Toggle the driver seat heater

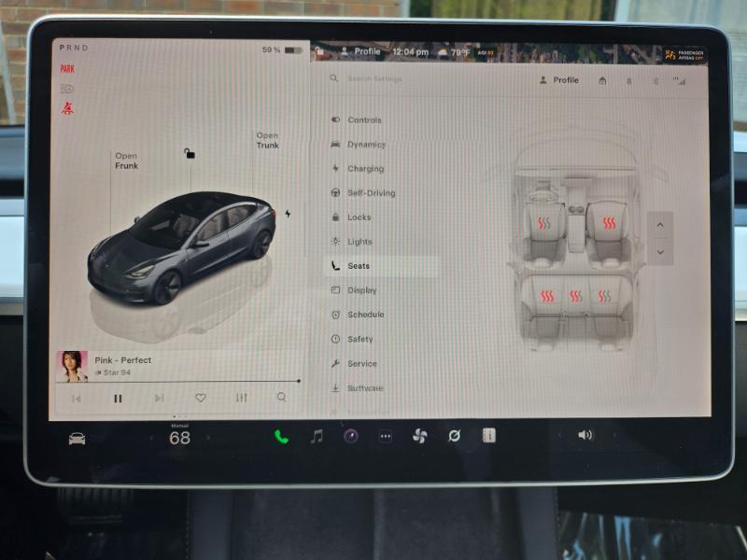pyautogui.click(x=544, y=224)
